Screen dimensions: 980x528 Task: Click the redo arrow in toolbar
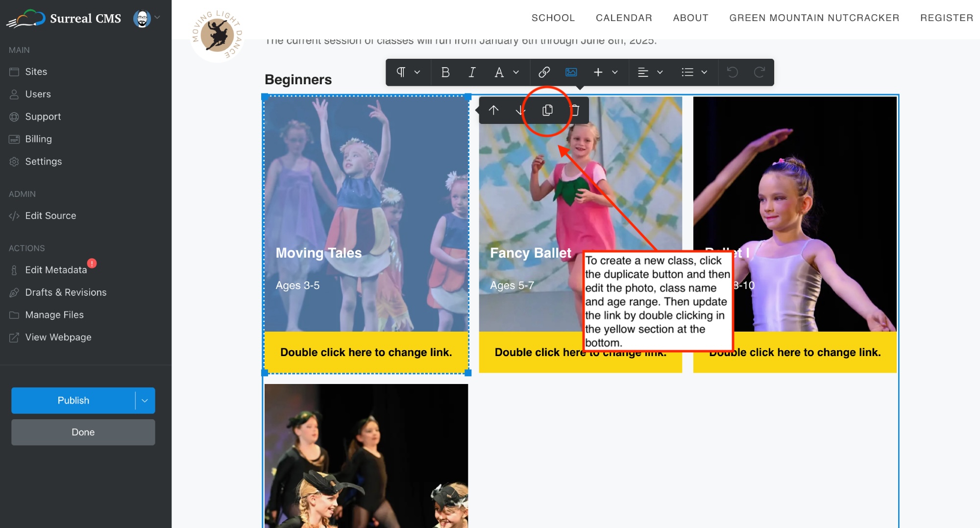coord(759,72)
